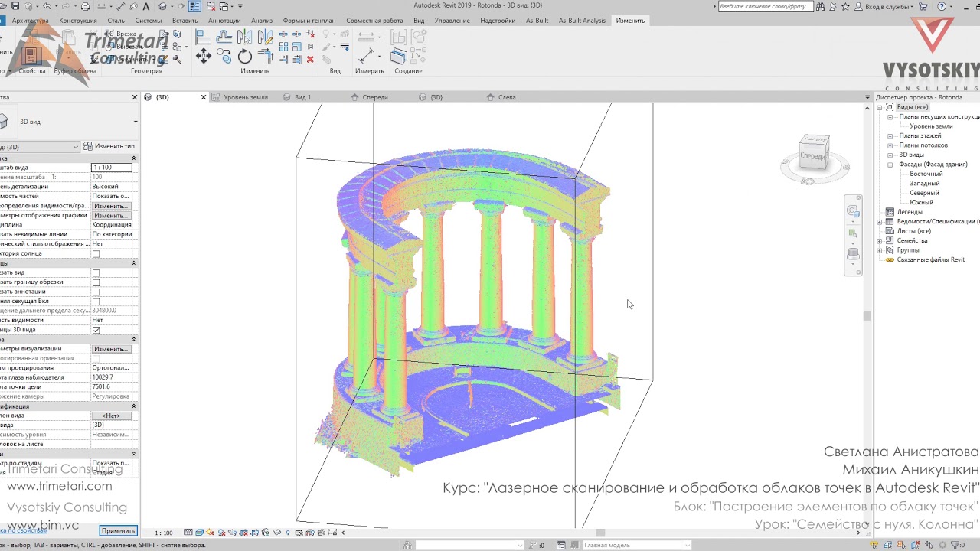
Task: Switch to the Спереди view tab
Action: (x=375, y=97)
